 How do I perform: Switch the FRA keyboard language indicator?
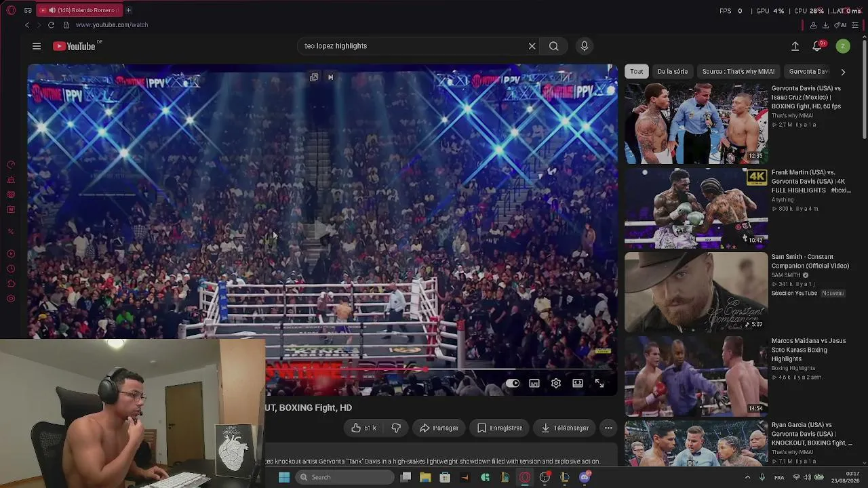[x=779, y=477]
